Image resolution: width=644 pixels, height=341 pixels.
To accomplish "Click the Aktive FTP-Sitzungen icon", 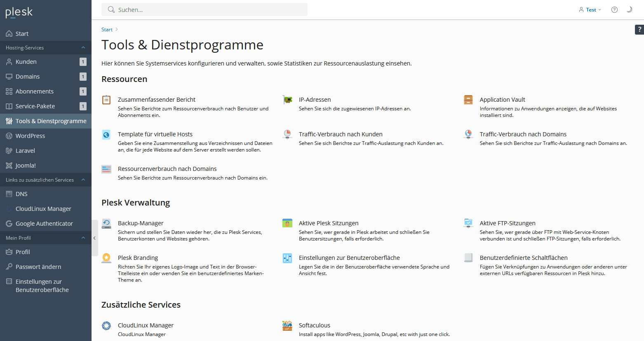I will (468, 223).
